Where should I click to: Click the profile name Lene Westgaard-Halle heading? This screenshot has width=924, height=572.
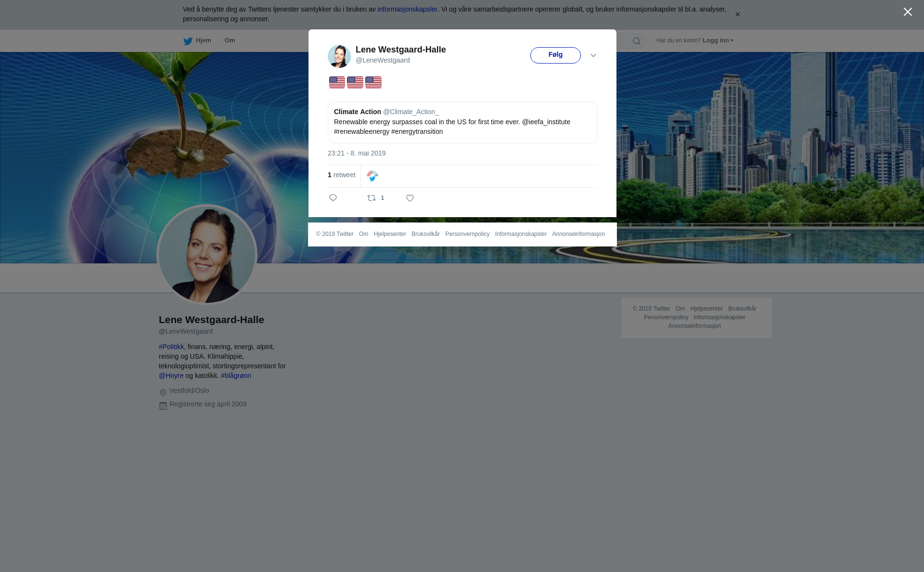[211, 320]
